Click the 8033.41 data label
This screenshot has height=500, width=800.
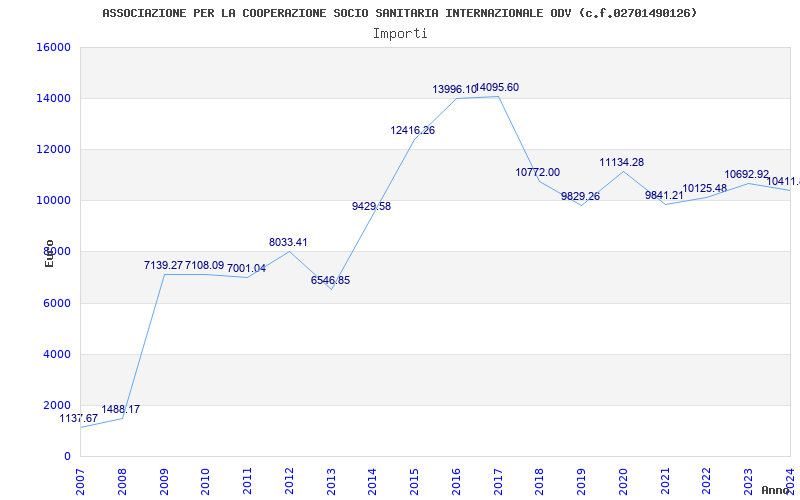[288, 243]
